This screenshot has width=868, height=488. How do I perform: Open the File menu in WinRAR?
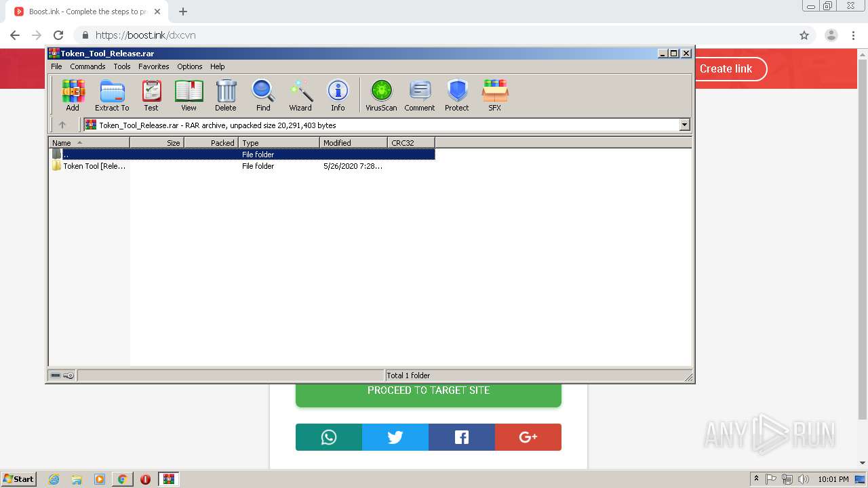click(x=56, y=66)
